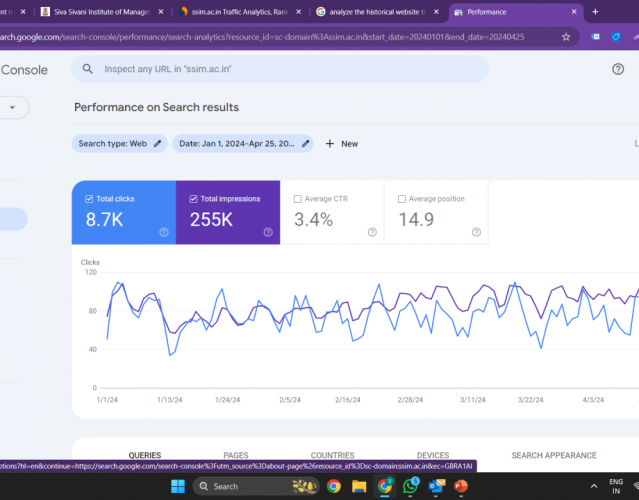This screenshot has height=500, width=639.
Task: Add a new filter with New button
Action: (x=341, y=144)
